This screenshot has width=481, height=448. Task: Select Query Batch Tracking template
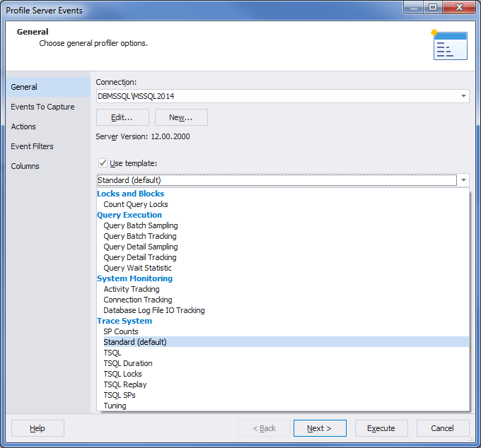(x=283, y=236)
